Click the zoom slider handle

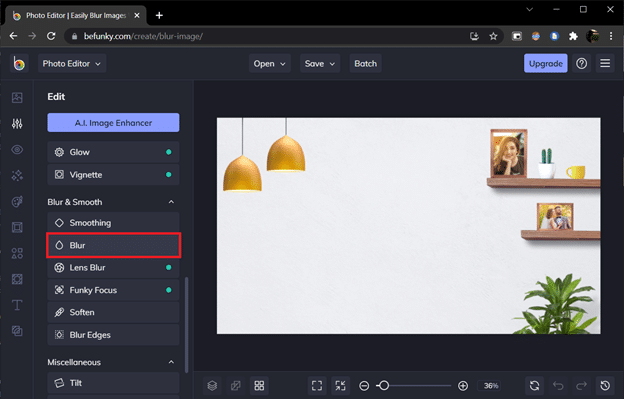click(x=384, y=385)
